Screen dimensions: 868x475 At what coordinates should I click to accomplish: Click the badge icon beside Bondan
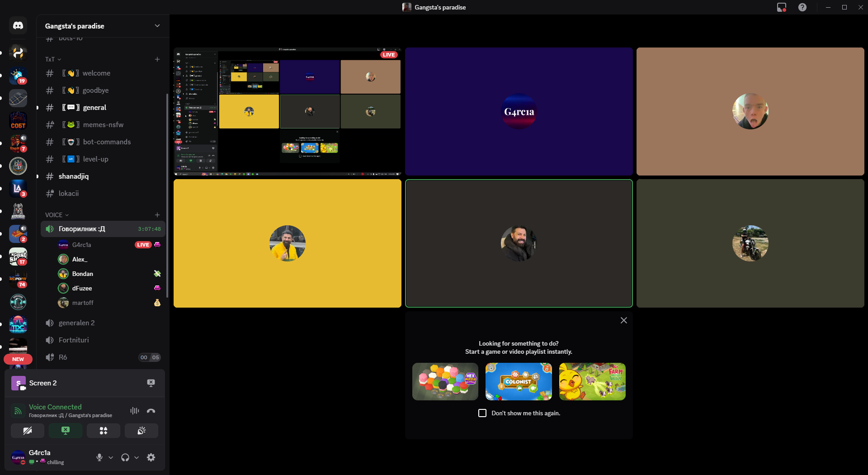click(157, 274)
